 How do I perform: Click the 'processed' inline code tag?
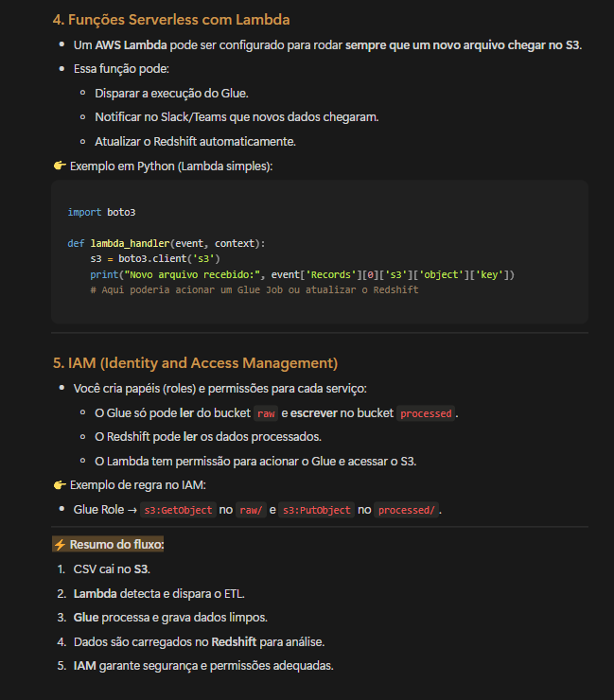pos(426,413)
